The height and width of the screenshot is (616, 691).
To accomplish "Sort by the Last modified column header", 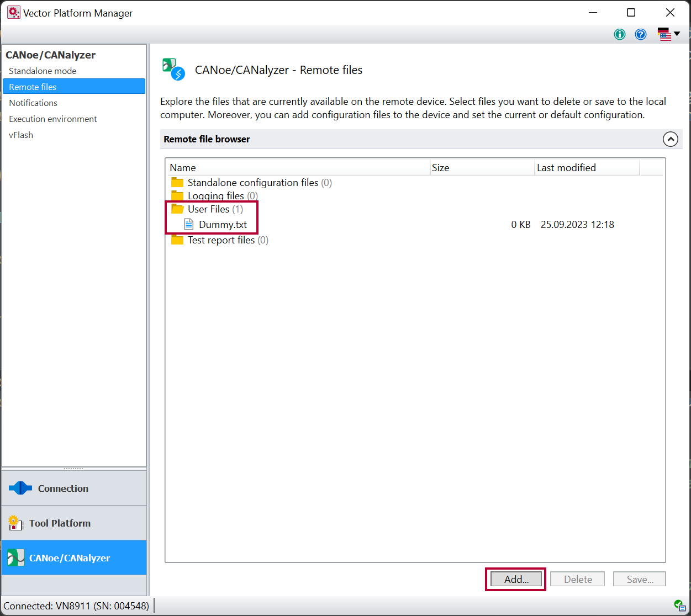I will 588,168.
